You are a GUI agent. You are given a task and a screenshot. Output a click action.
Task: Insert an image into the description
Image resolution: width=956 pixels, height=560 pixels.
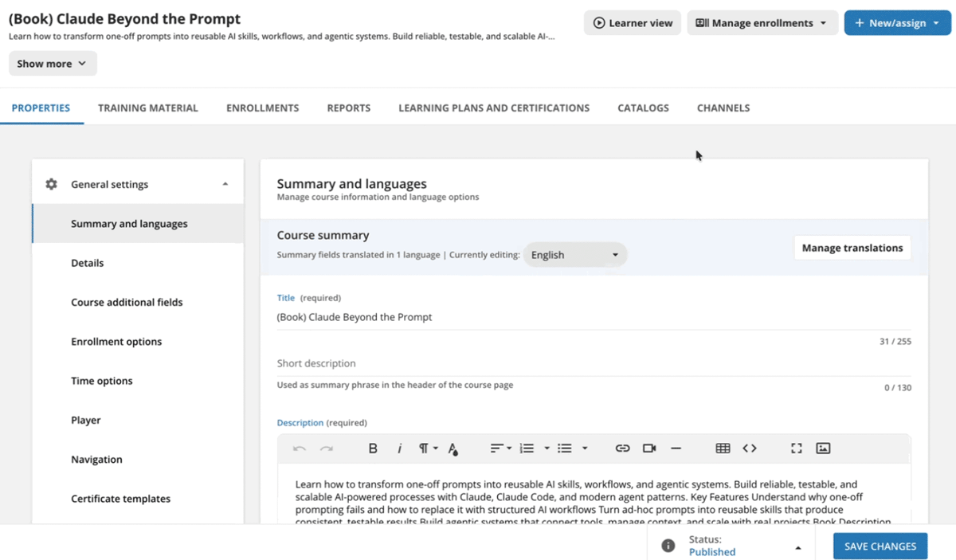(x=823, y=448)
